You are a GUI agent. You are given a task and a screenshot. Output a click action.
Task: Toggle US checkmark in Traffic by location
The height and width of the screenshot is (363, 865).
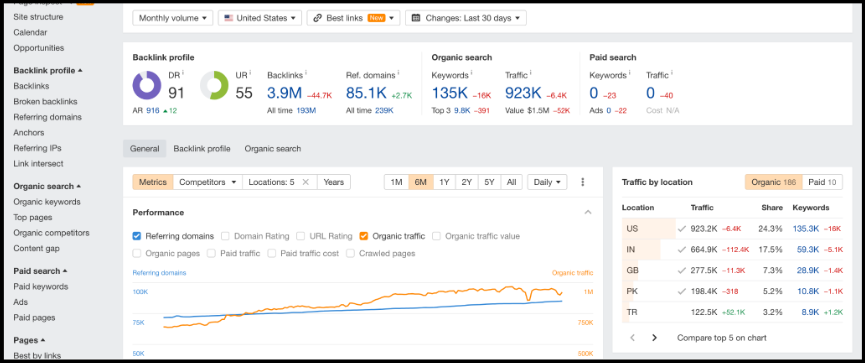[682, 228]
